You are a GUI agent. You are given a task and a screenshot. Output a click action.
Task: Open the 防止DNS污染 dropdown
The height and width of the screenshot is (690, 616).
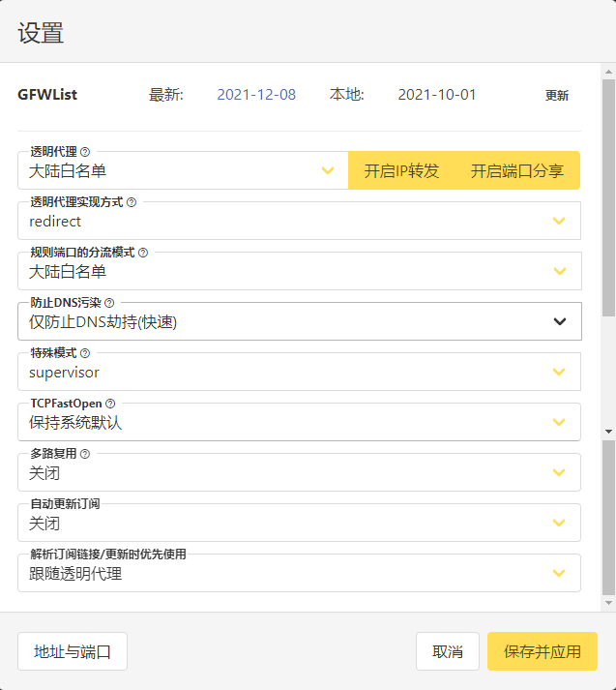(300, 321)
